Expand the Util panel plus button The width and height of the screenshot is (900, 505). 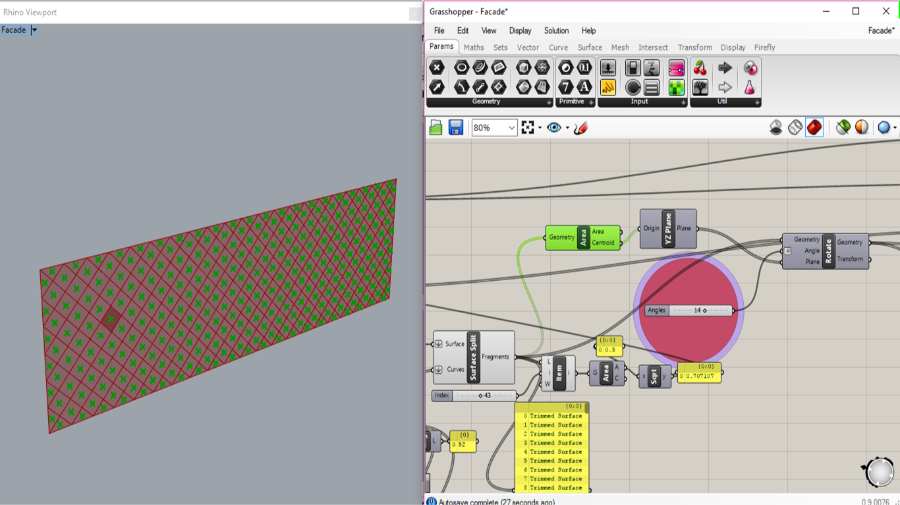(757, 103)
